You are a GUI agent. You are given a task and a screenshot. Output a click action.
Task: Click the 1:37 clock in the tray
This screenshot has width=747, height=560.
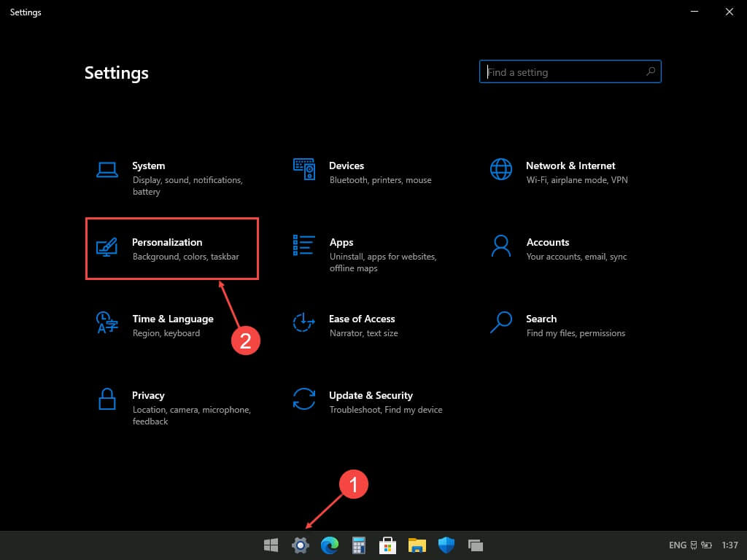(x=729, y=545)
